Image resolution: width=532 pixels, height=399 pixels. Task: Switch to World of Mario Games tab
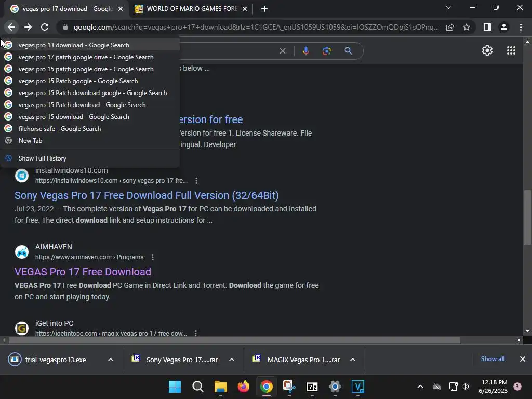tap(191, 9)
